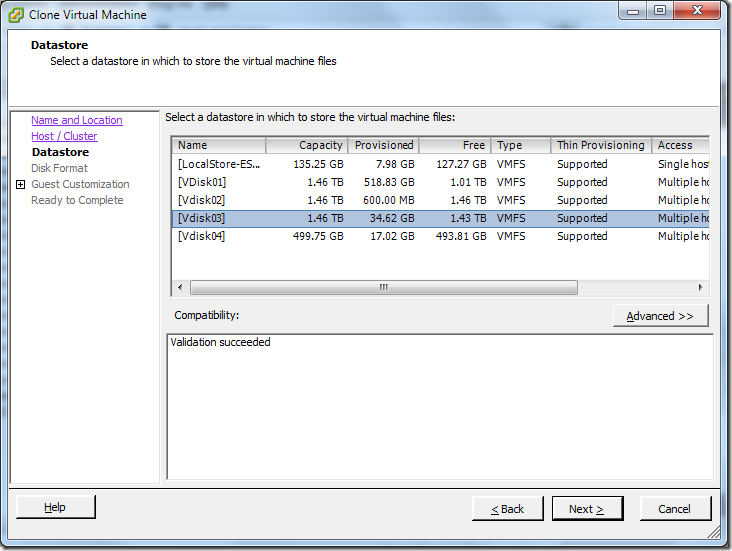Select the [LocalStore-ES... datastore row
Viewport: 732px width, 551px height.
pyautogui.click(x=441, y=164)
